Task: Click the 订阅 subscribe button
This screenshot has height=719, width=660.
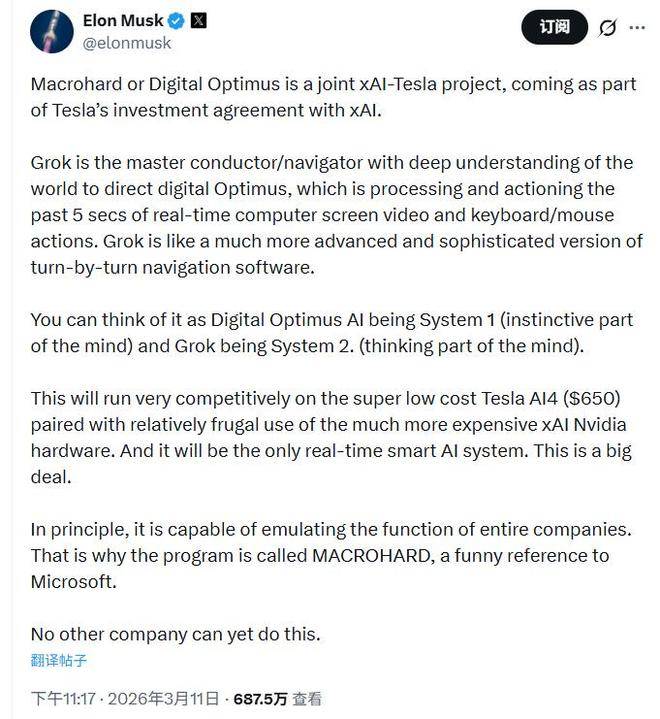Action: tap(554, 27)
